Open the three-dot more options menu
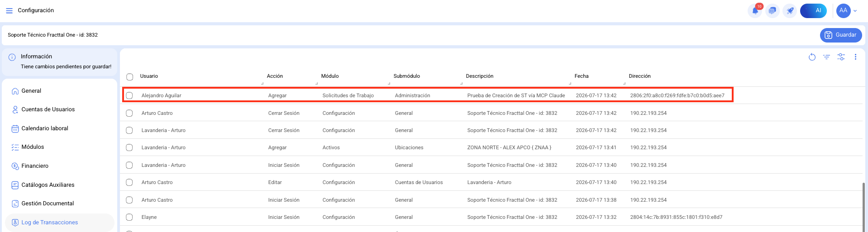 click(855, 57)
